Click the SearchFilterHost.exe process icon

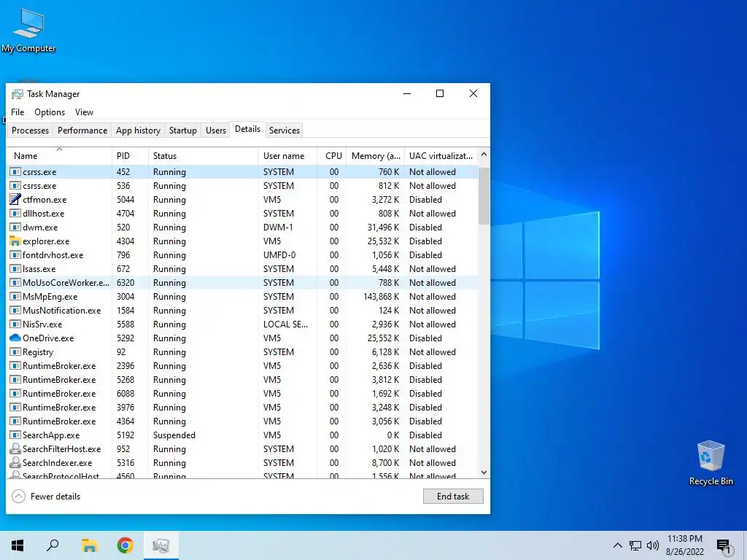pos(15,448)
